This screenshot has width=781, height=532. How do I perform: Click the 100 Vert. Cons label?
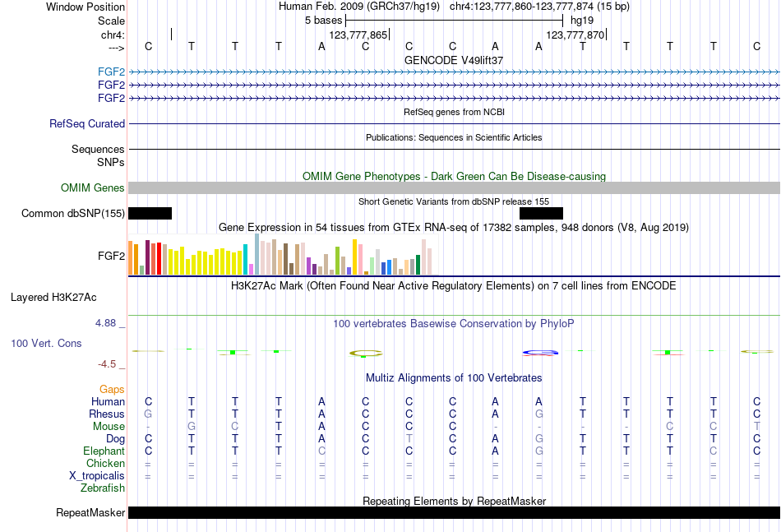(x=46, y=343)
